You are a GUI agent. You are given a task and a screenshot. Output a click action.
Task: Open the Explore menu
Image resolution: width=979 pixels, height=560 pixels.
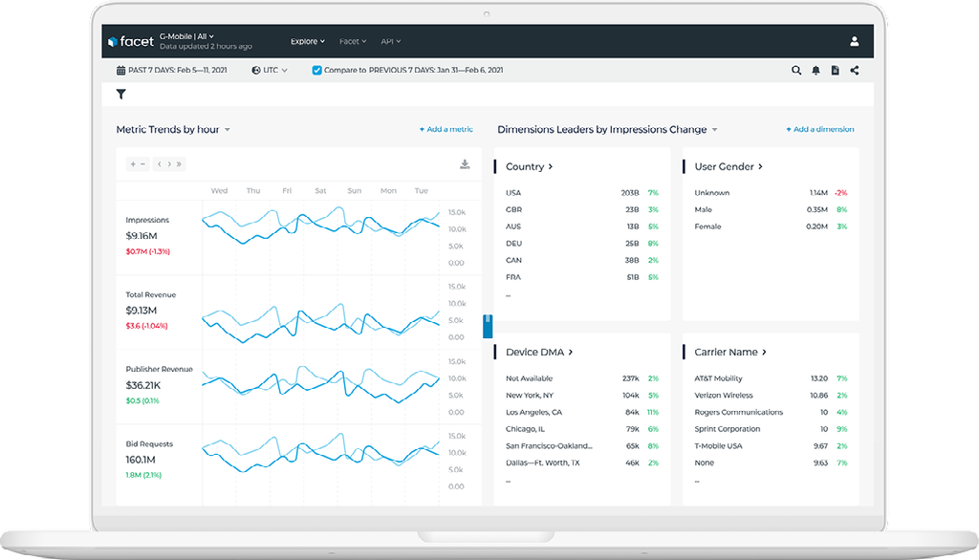(x=308, y=41)
